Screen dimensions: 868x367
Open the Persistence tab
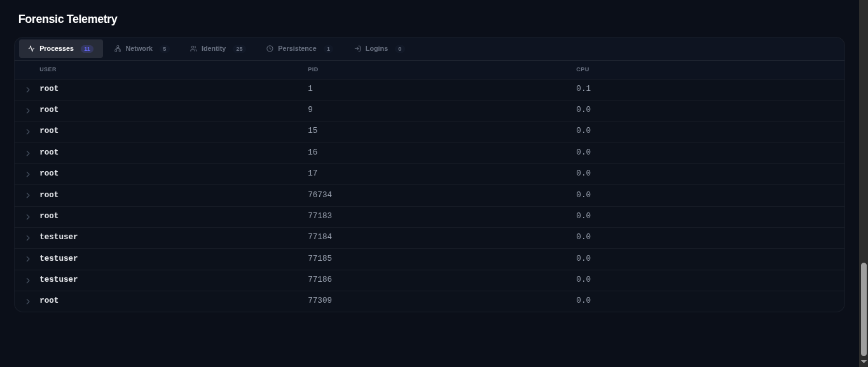(300, 48)
